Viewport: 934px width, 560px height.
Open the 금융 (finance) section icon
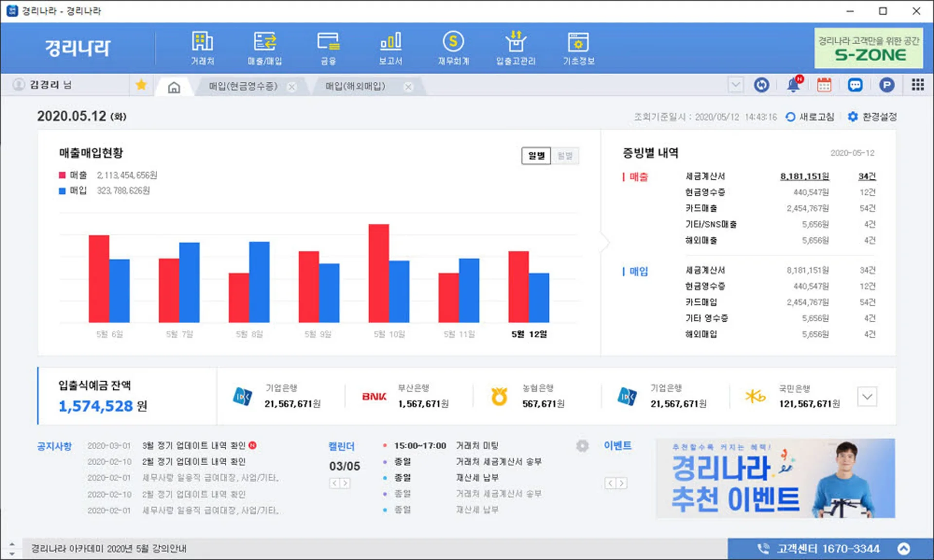point(328,47)
